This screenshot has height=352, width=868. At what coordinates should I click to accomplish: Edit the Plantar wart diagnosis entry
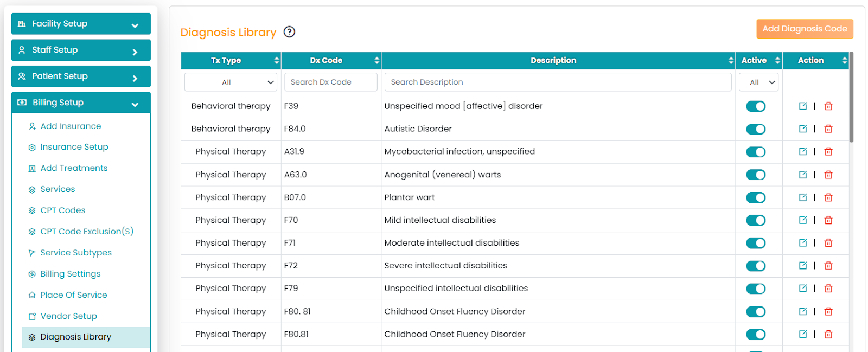(x=803, y=197)
